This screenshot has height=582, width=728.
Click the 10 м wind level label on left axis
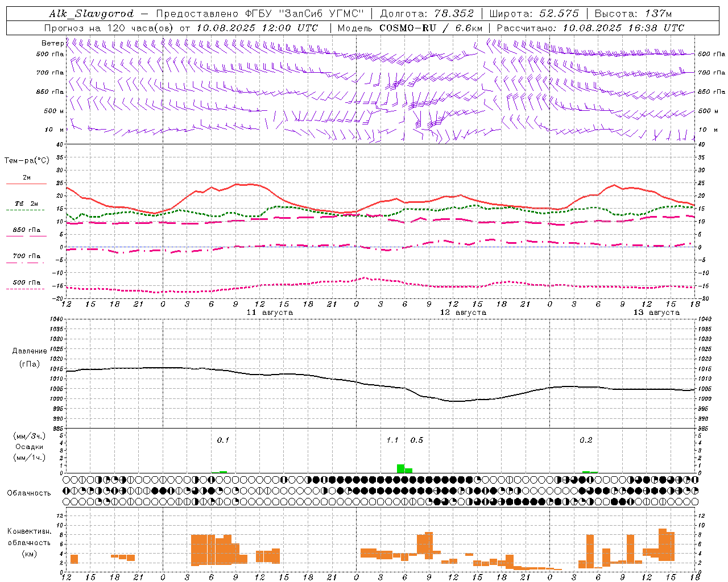pyautogui.click(x=55, y=130)
